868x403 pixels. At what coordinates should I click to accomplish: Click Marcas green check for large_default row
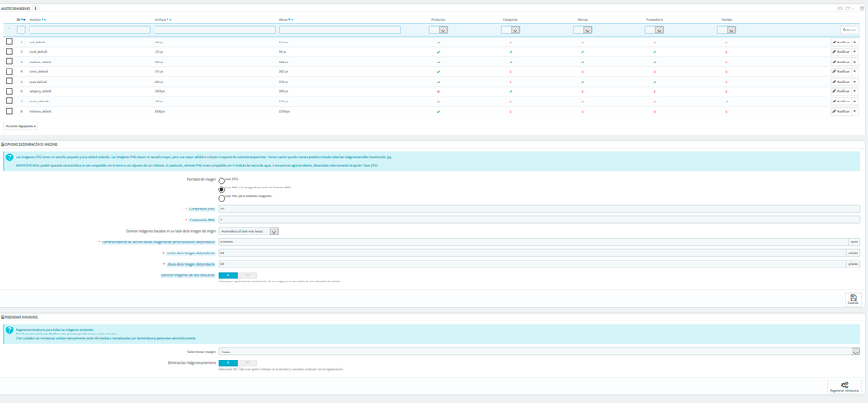point(582,82)
